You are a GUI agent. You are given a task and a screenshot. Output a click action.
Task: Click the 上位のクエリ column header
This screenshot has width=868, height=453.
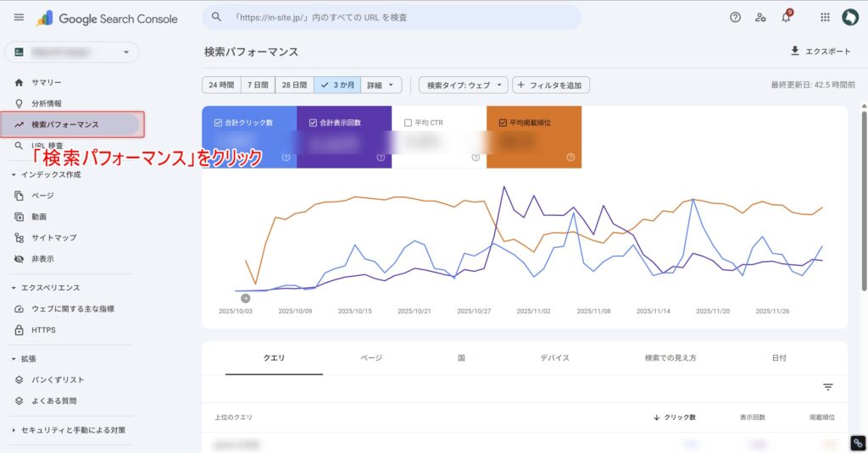(234, 417)
